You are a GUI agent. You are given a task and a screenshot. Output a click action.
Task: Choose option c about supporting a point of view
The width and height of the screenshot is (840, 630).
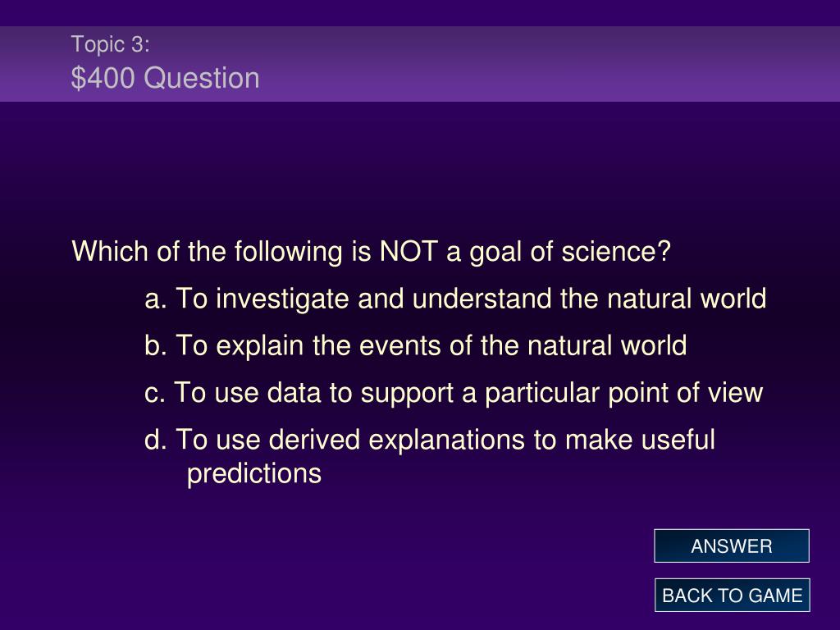(454, 393)
